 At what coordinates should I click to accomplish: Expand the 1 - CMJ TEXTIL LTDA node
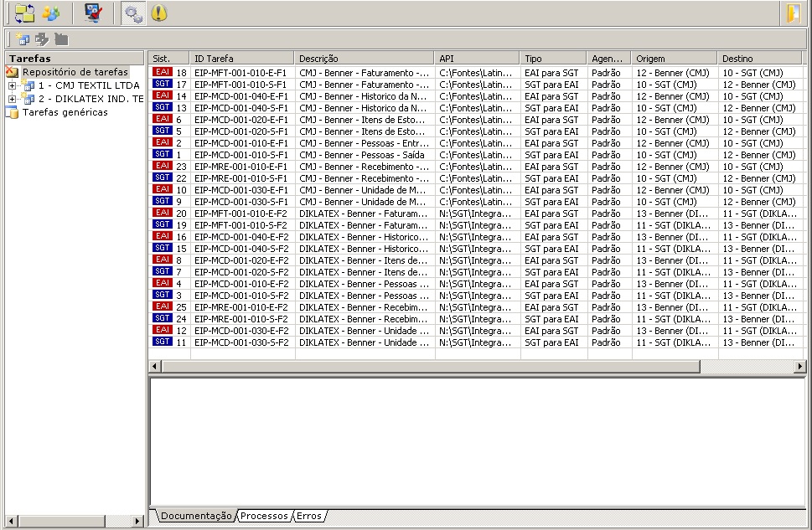pos(13,85)
